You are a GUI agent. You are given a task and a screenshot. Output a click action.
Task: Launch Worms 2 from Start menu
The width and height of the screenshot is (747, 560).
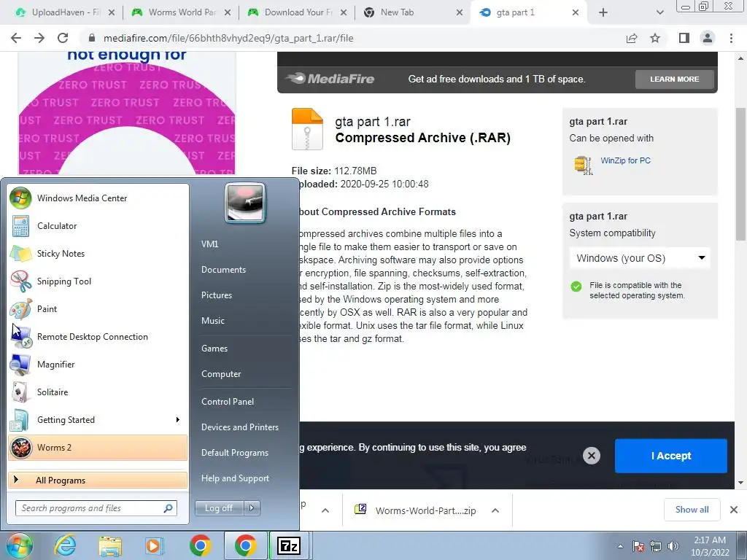[98, 448]
